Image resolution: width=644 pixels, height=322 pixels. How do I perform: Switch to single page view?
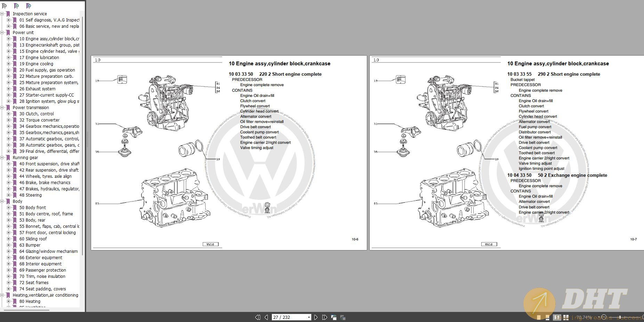pyautogui.click(x=539, y=317)
